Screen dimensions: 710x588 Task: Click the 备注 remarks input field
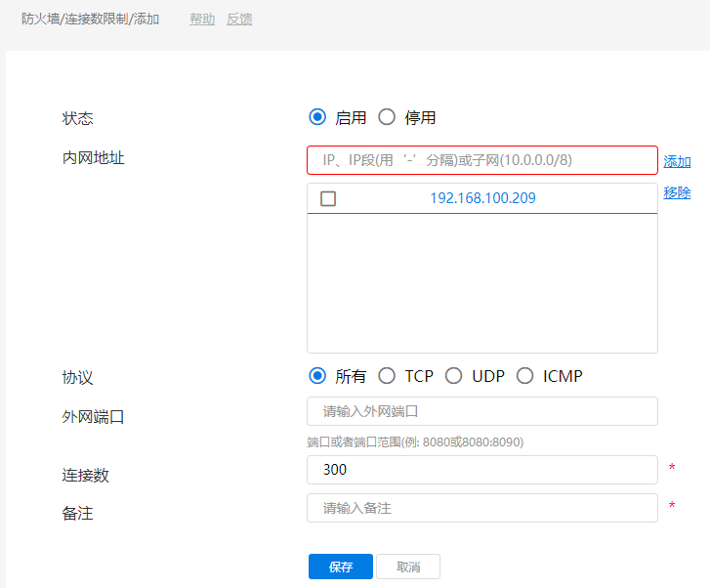click(x=481, y=508)
